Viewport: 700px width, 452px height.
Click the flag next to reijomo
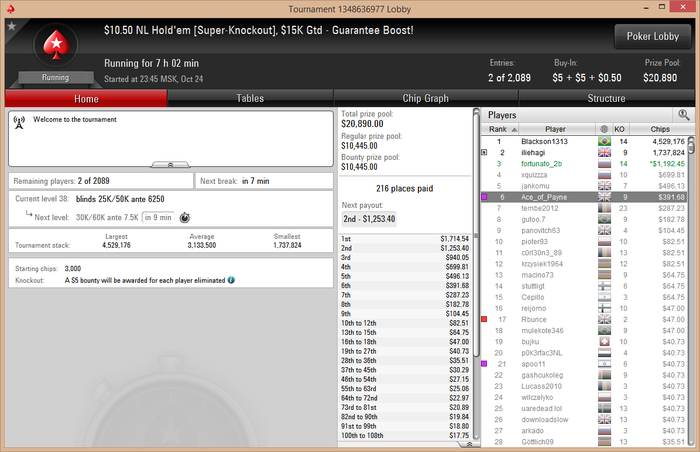[604, 308]
